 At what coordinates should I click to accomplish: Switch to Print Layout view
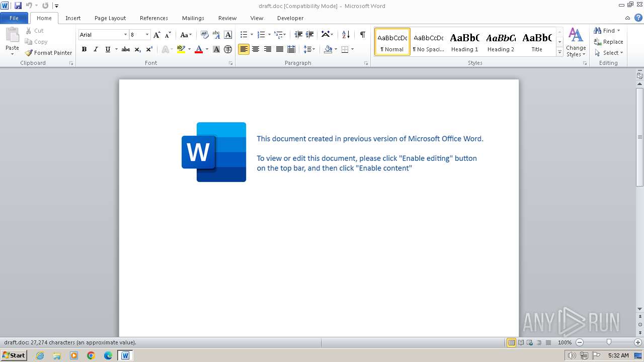pos(511,342)
